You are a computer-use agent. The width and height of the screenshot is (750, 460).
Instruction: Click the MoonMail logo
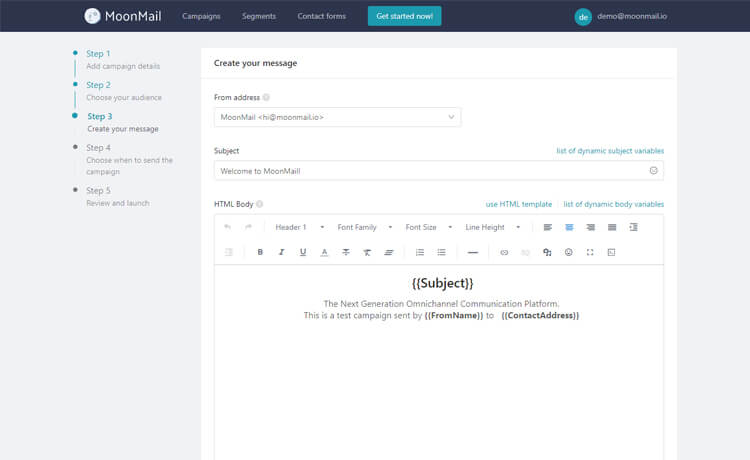click(x=123, y=16)
